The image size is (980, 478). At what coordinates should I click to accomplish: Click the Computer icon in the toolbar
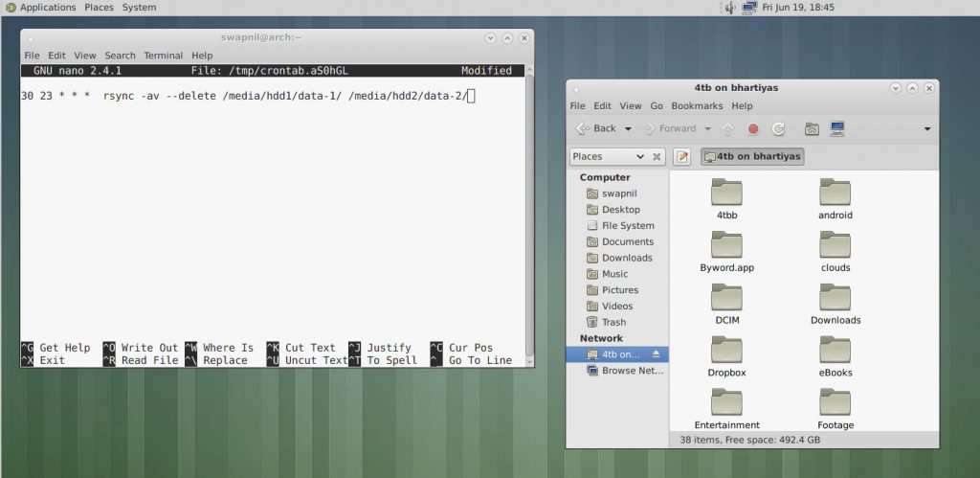[x=837, y=128]
